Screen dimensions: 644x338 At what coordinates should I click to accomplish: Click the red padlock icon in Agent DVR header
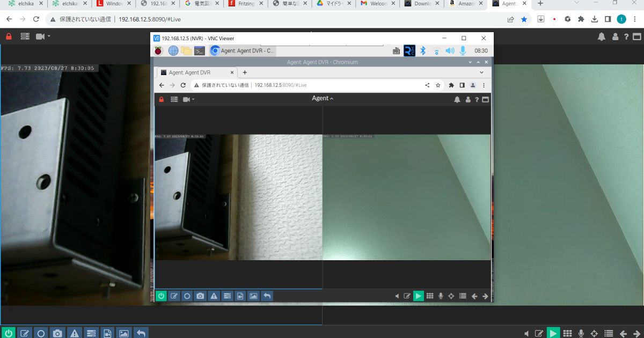tap(161, 99)
